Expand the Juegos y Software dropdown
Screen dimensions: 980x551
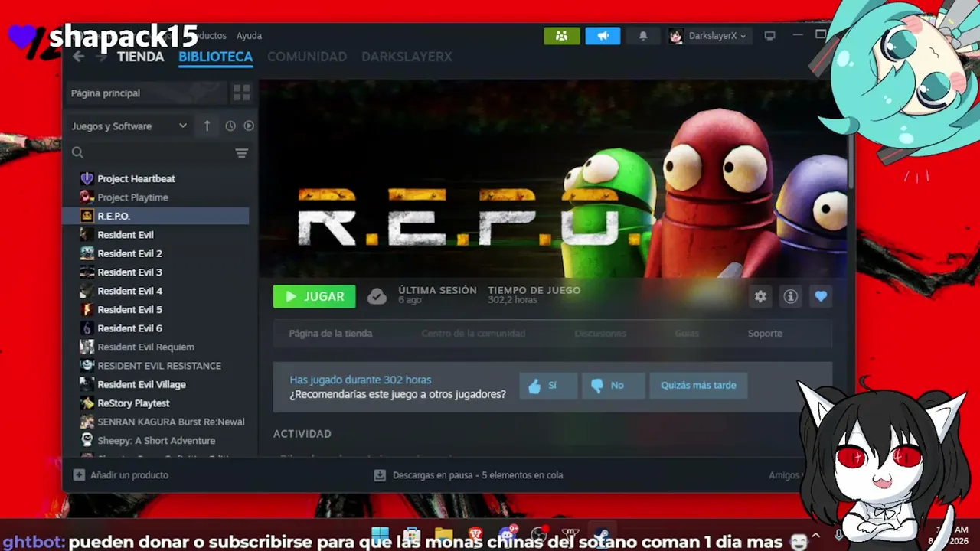tap(129, 126)
